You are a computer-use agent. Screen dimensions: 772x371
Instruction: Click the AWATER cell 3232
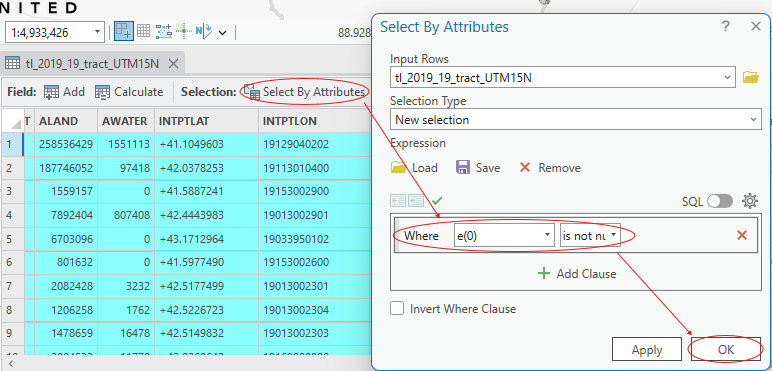pyautogui.click(x=126, y=286)
